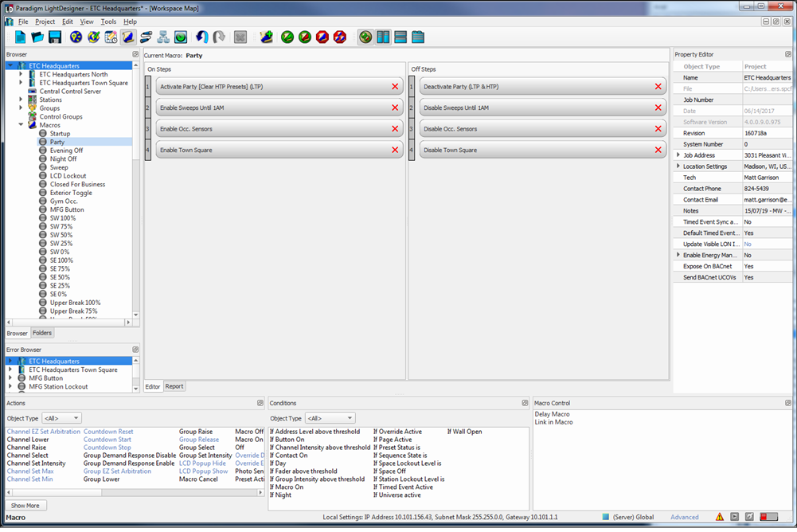Undock the Property Editor panel
797x532 pixels.
point(787,54)
